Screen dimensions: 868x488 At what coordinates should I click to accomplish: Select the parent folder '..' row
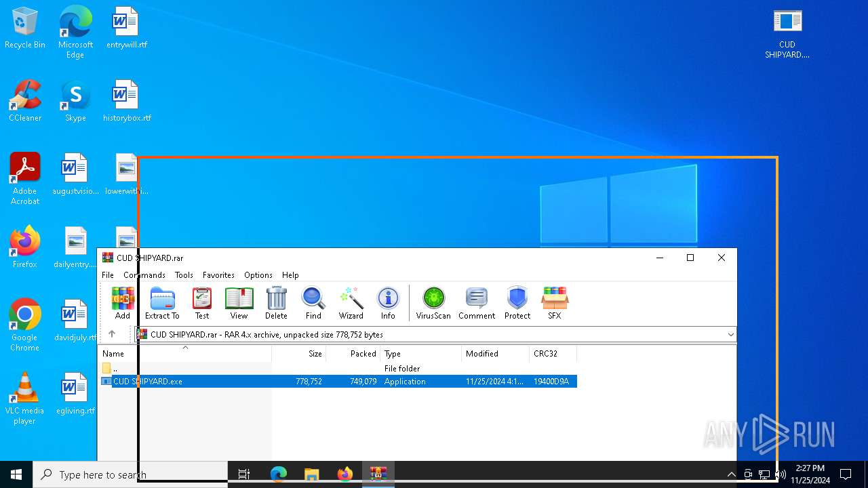(338, 369)
